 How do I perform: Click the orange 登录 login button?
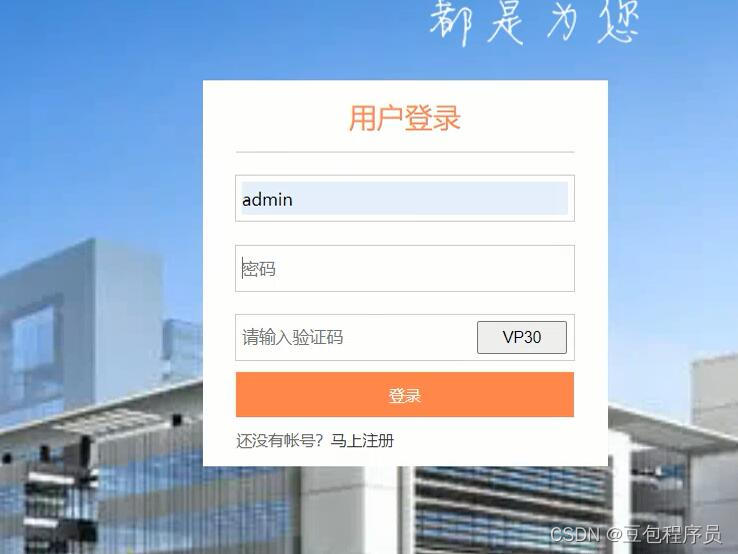[x=405, y=394]
